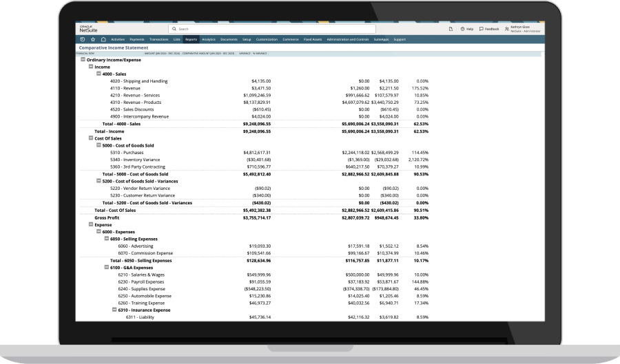Click the new document page icon
The width and height of the screenshot is (620, 364).
pos(451,29)
